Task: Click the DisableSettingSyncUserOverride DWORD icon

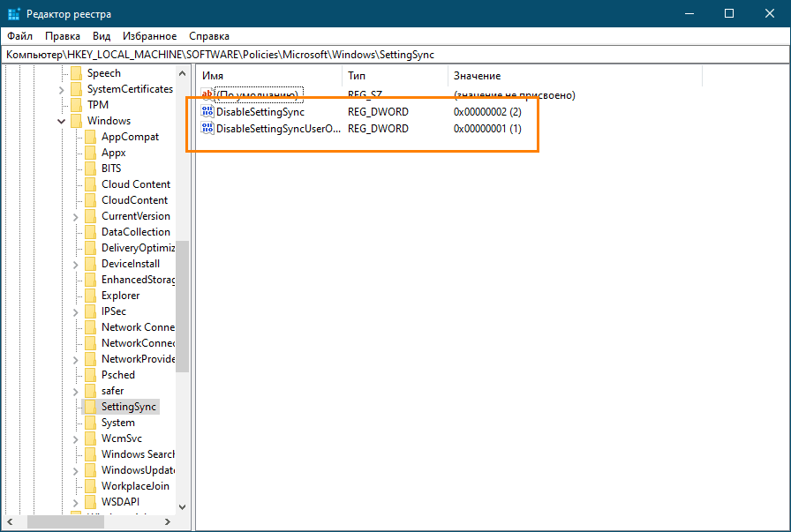Action: pyautogui.click(x=207, y=128)
